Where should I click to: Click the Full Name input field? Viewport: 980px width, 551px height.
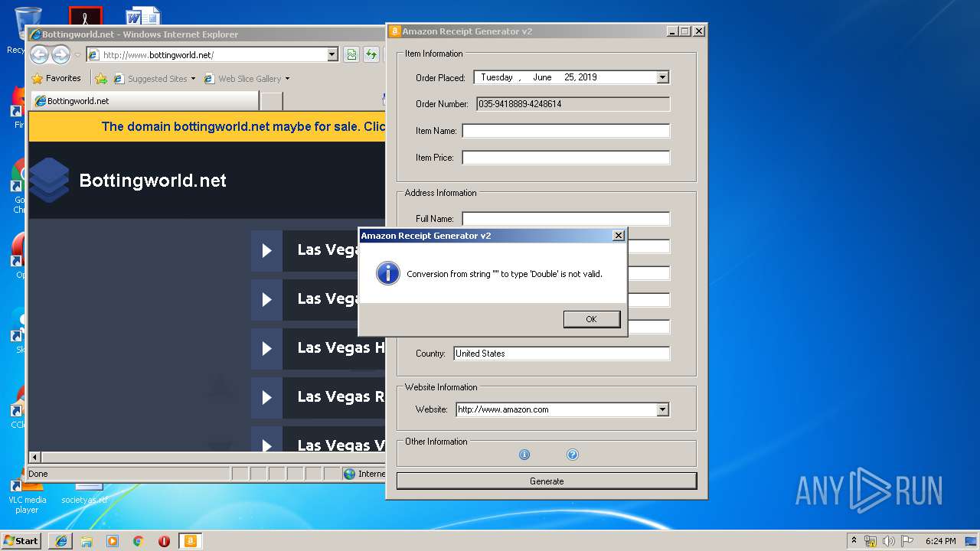pyautogui.click(x=566, y=219)
